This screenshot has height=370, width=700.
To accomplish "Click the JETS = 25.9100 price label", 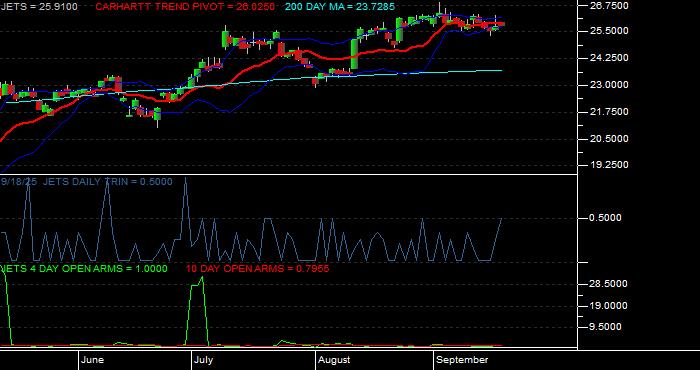I will click(x=38, y=7).
